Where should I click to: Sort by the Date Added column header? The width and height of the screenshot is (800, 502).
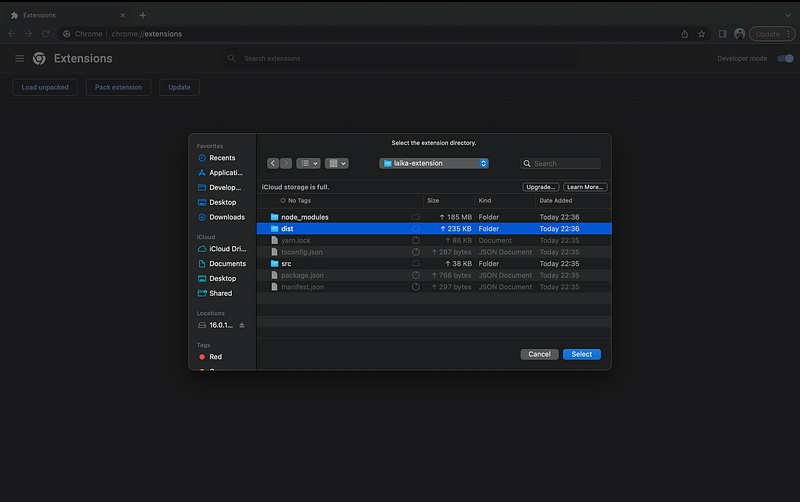pos(557,201)
